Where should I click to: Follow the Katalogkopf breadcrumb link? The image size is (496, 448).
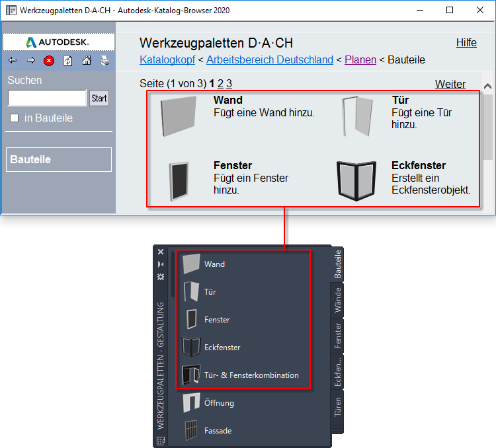coord(167,59)
